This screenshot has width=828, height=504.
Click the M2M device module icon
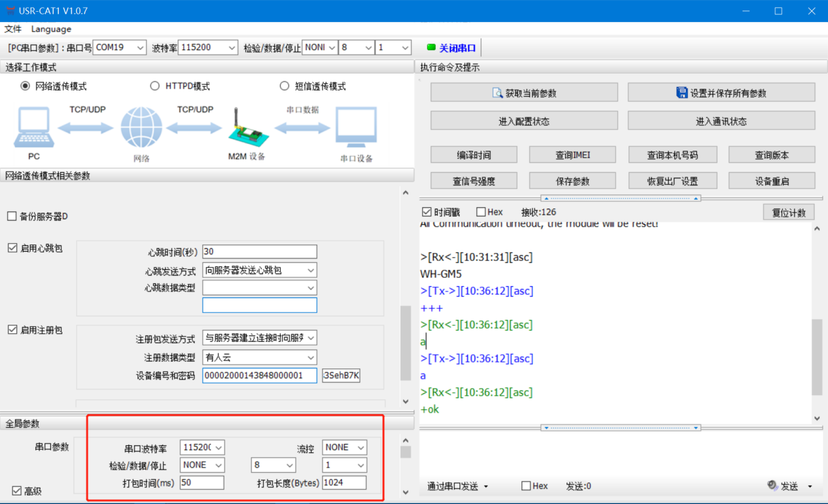(246, 130)
